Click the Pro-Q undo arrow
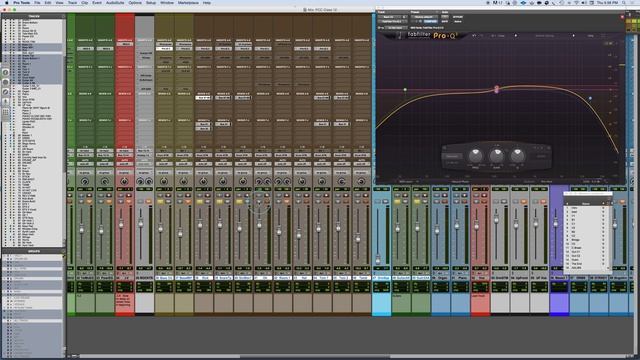Image resolution: width=640 pixels, height=360 pixels. (474, 36)
